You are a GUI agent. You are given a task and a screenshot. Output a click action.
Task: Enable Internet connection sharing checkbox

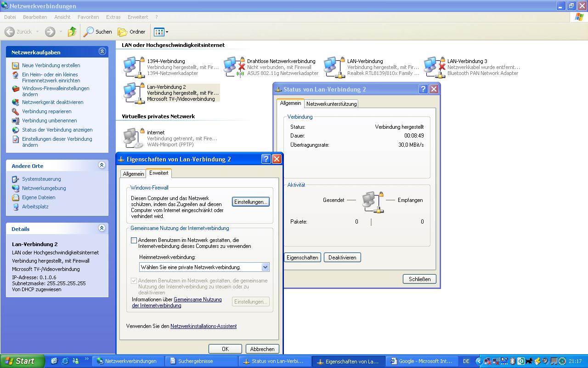click(134, 240)
